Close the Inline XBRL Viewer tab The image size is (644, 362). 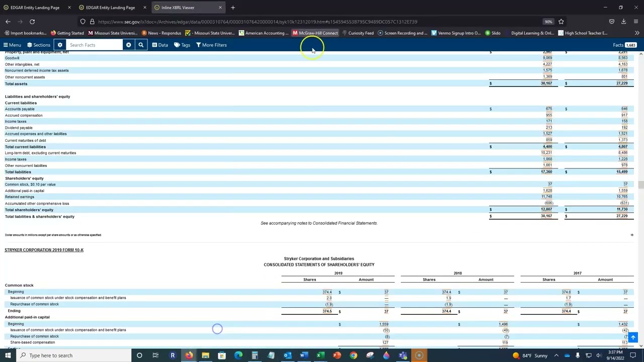[220, 8]
